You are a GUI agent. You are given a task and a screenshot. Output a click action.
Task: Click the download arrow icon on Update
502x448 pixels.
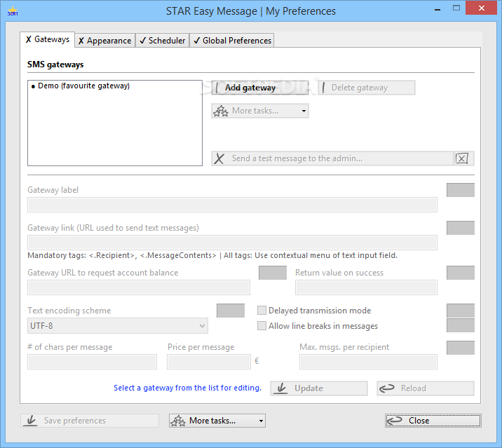281,388
